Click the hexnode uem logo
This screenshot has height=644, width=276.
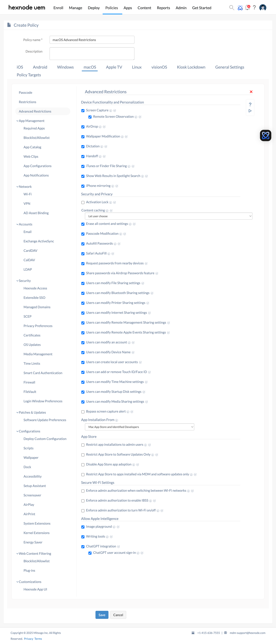[x=27, y=8]
